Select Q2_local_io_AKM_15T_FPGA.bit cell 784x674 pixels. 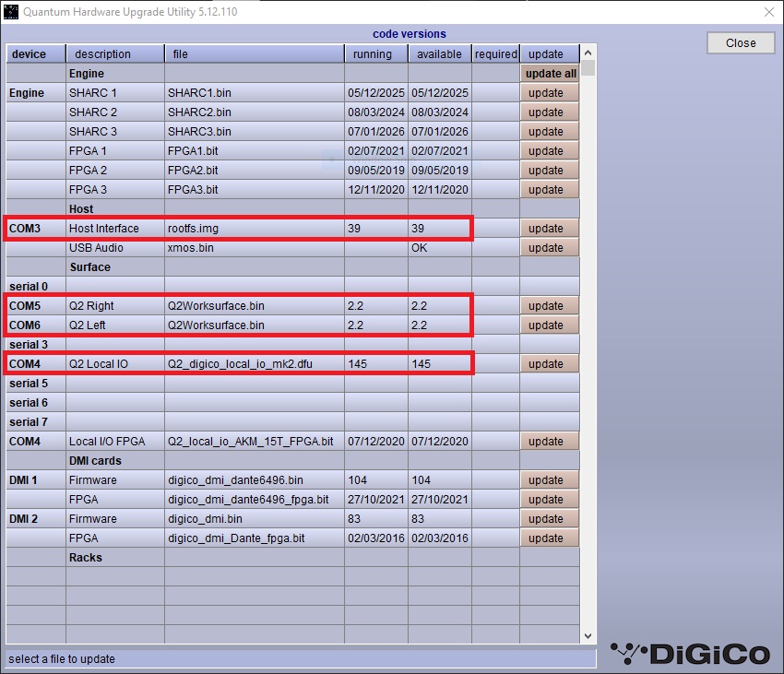255,442
